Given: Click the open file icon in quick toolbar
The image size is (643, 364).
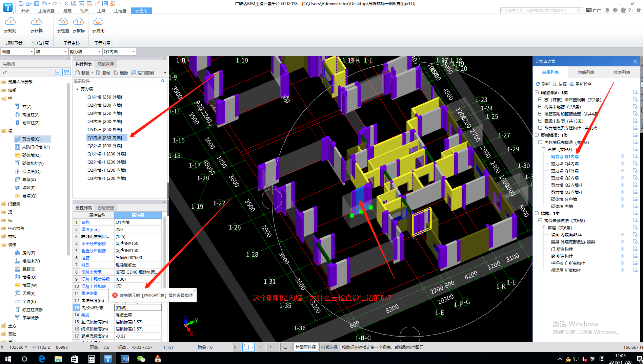Looking at the screenshot, I should 28,3.
